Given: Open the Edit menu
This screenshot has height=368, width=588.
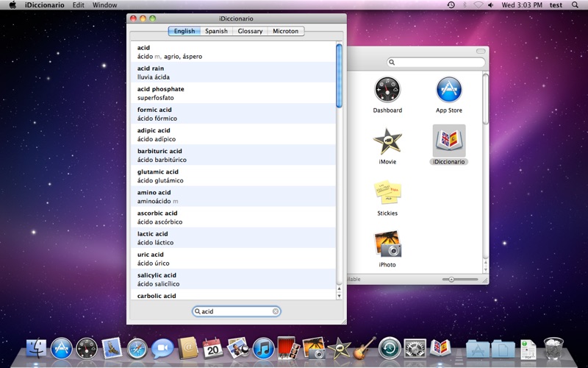Looking at the screenshot, I should (79, 5).
